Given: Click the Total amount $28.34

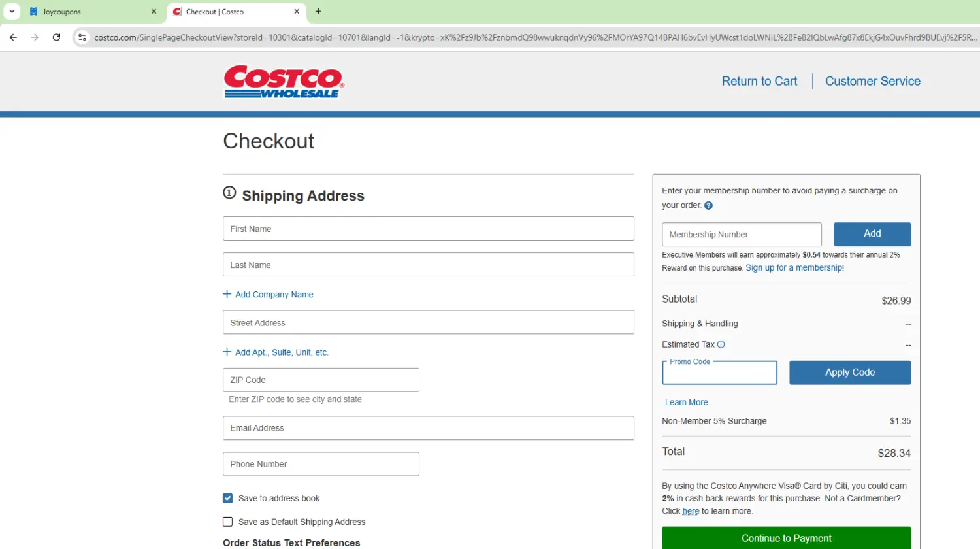Looking at the screenshot, I should [894, 453].
